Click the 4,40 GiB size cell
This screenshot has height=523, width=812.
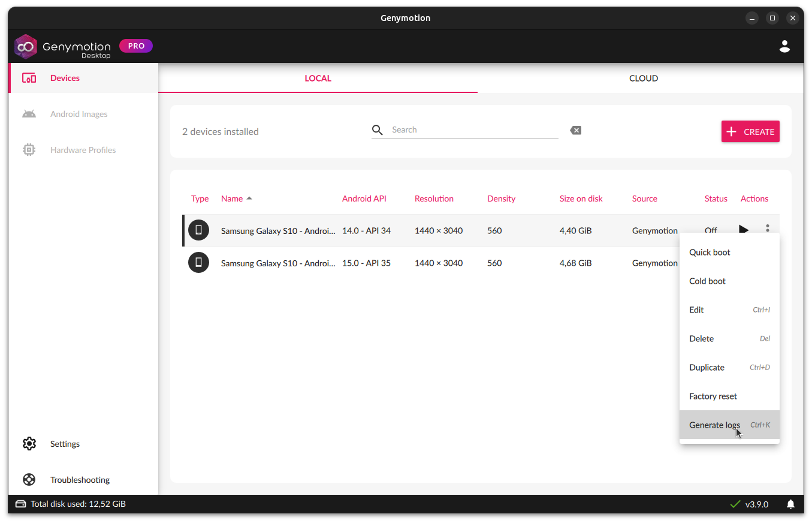click(576, 231)
